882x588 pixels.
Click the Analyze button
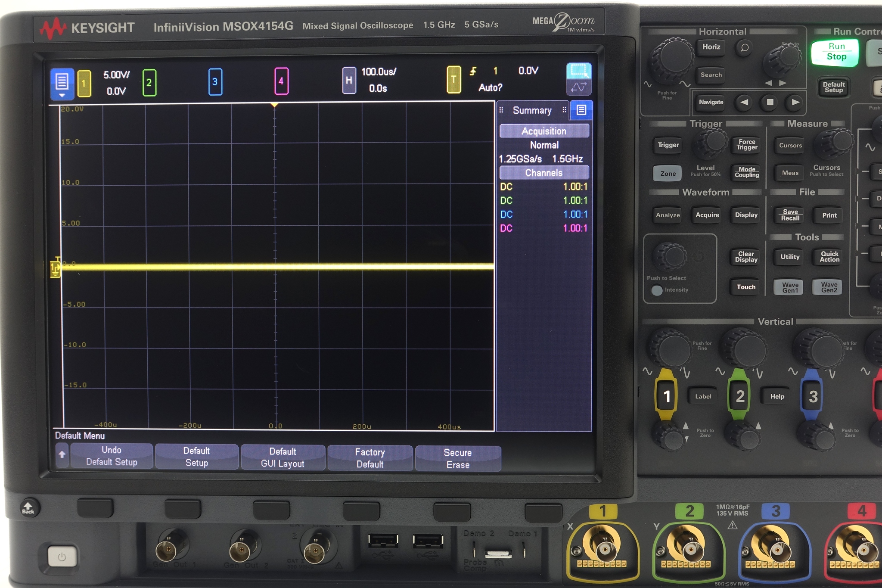(x=668, y=215)
